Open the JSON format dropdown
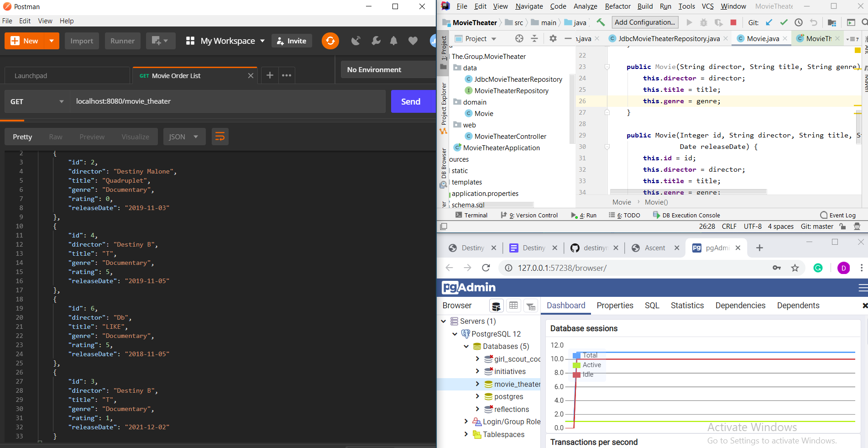 (x=183, y=137)
